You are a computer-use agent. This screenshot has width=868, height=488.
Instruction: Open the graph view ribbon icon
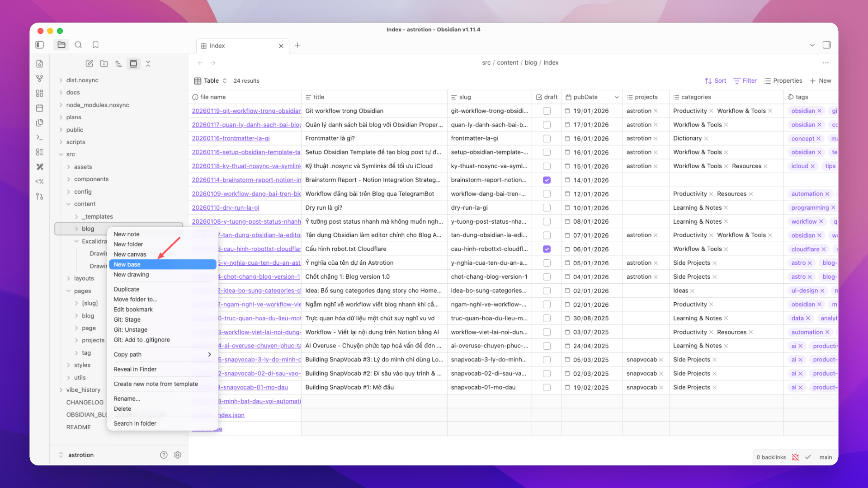[x=40, y=79]
